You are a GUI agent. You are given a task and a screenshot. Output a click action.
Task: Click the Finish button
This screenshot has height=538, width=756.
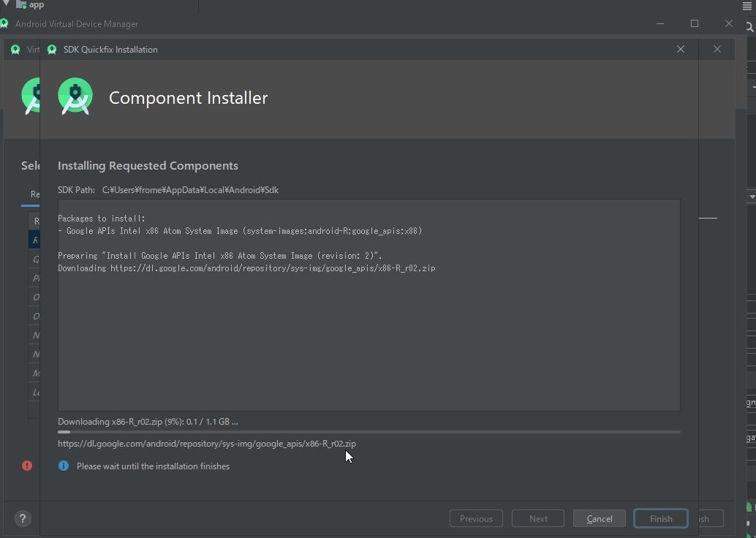(659, 518)
